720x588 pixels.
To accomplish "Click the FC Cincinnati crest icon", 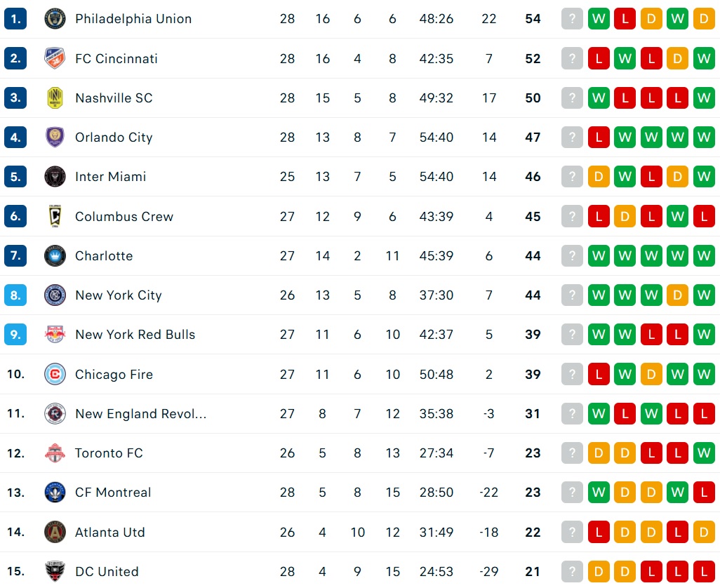I will tap(55, 58).
